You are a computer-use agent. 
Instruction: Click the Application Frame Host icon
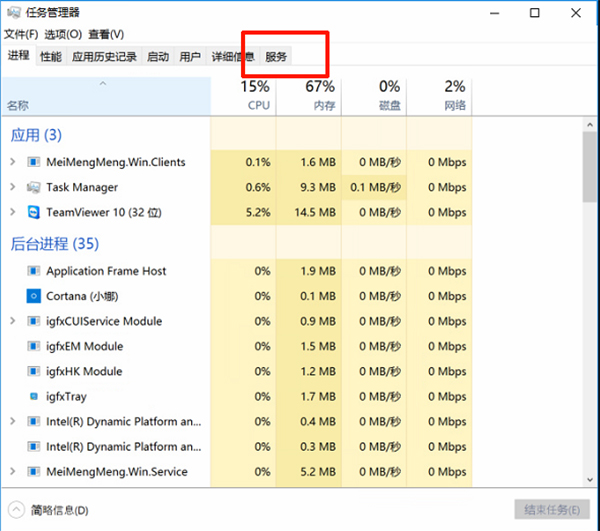click(x=34, y=271)
